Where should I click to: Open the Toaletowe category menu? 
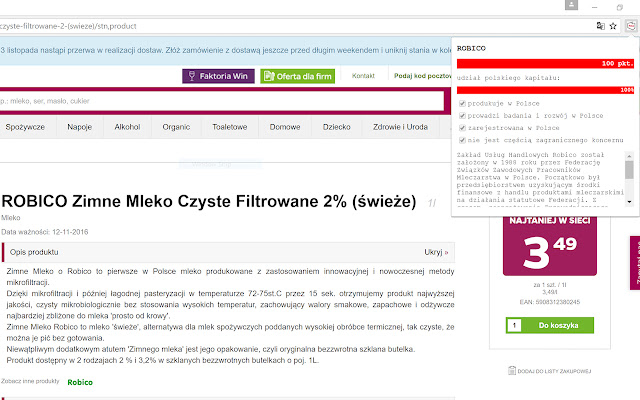[229, 127]
